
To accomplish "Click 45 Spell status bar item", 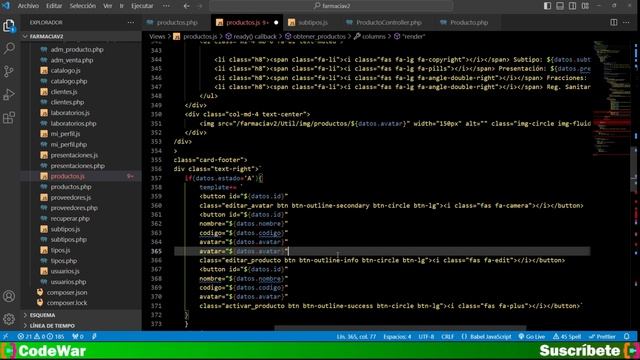I will tap(567, 337).
